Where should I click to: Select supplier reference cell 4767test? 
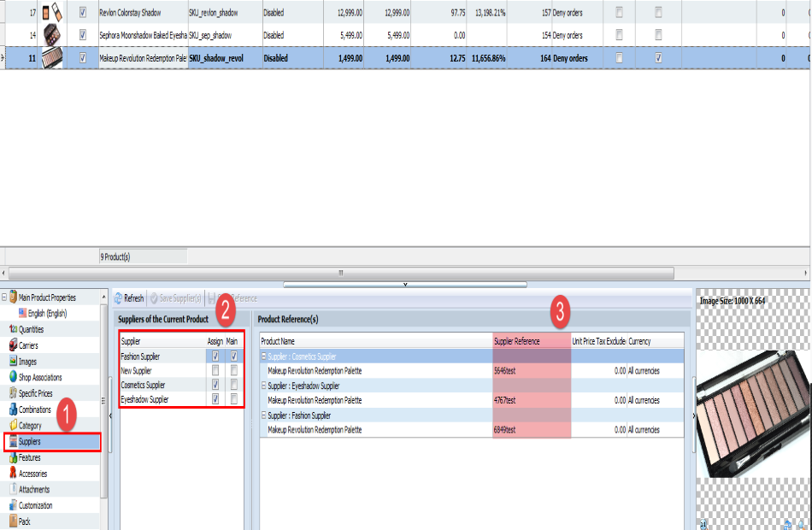click(532, 400)
